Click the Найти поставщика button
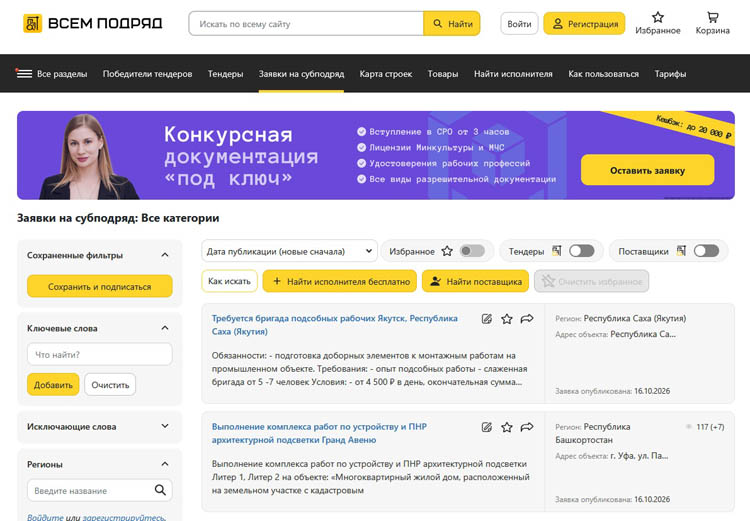 tap(475, 281)
